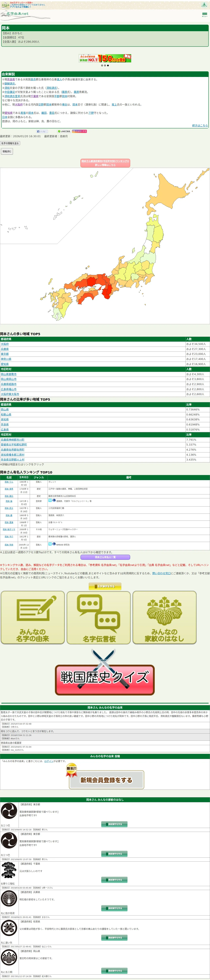
Task: Open the 織田 link in 由来解説
Action: [44, 113]
